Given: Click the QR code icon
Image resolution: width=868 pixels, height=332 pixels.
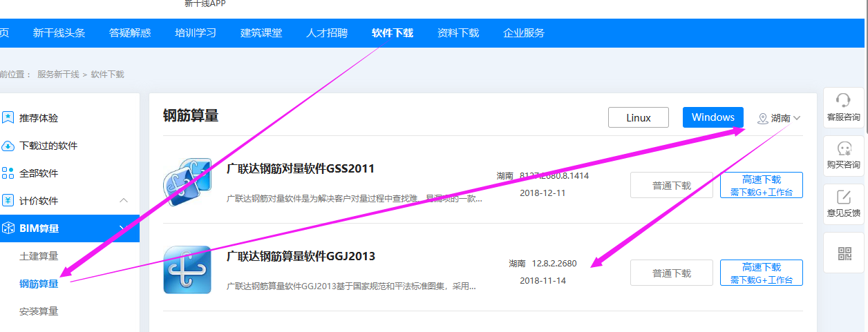Looking at the screenshot, I should (844, 253).
